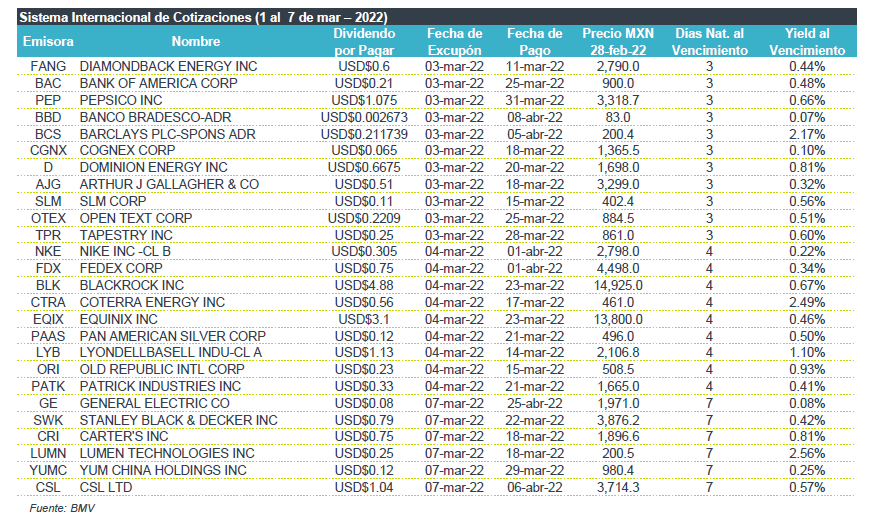
Task: Click the payment date '06-abr-22'
Action: point(534,488)
